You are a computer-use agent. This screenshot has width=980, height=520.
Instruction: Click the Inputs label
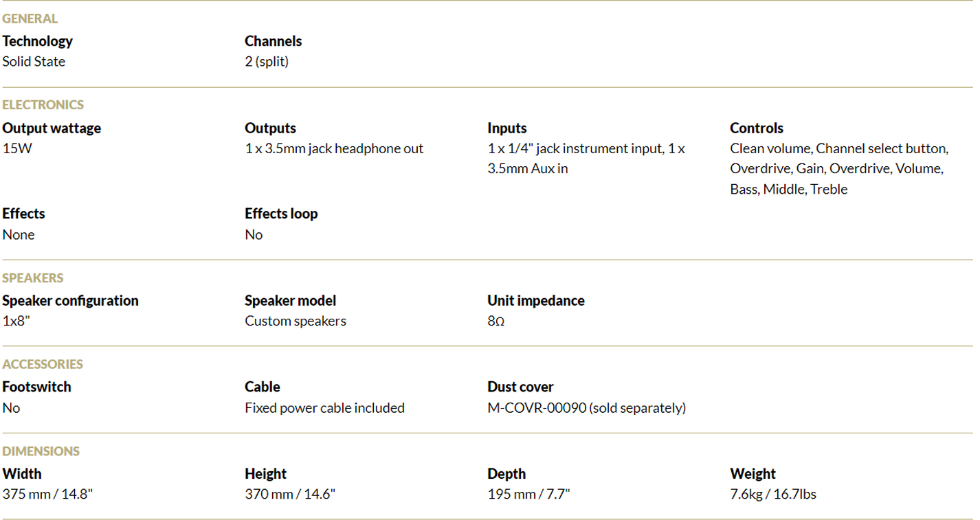click(507, 128)
